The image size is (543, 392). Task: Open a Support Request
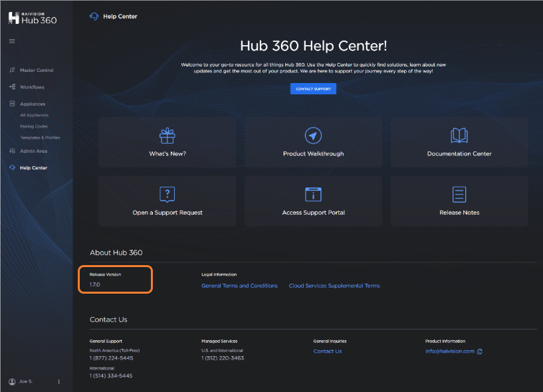click(x=167, y=201)
